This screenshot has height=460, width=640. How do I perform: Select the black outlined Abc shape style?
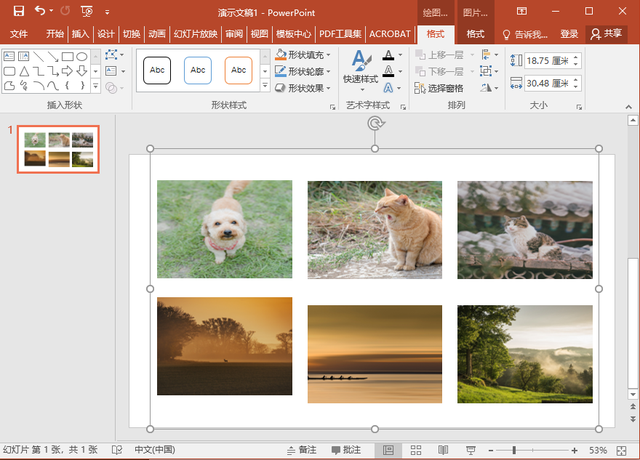156,70
